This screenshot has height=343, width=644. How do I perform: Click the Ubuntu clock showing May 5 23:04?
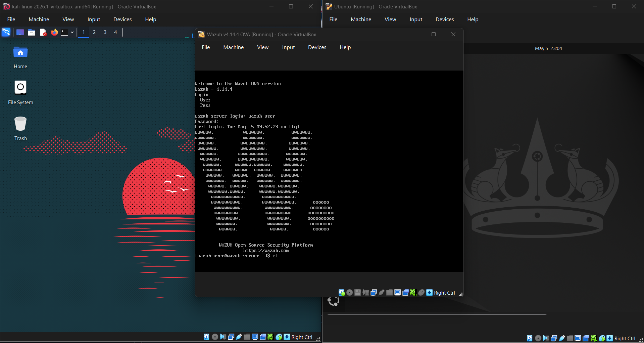pyautogui.click(x=548, y=48)
